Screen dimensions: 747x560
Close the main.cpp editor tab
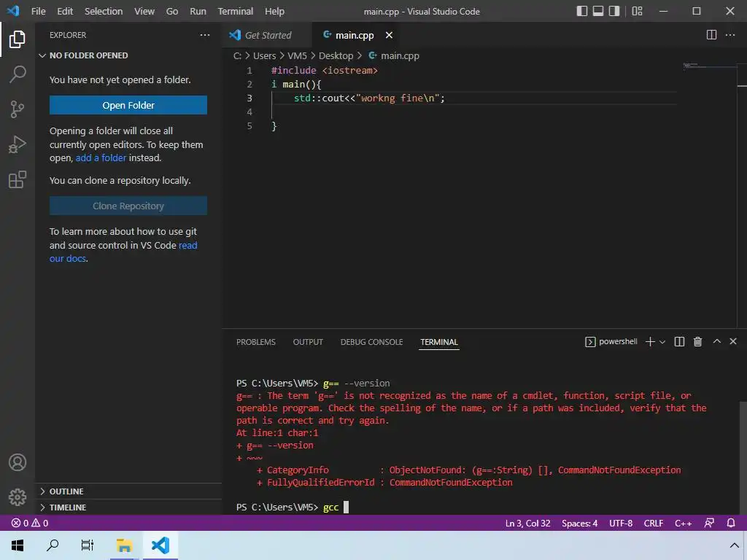pos(389,35)
